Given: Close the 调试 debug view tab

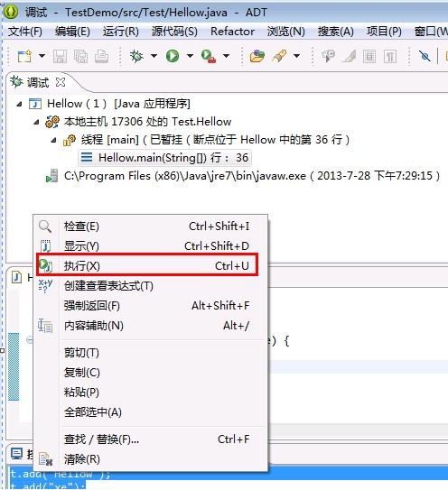Looking at the screenshot, I should (x=61, y=82).
